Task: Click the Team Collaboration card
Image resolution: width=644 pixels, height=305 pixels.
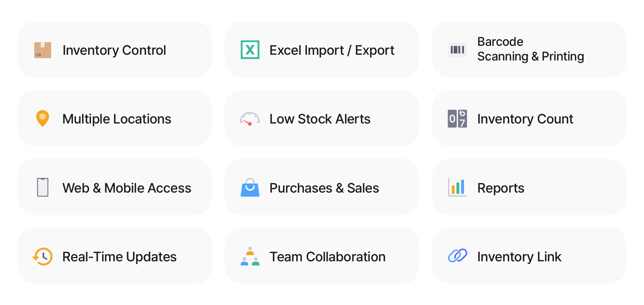Action: point(322,256)
